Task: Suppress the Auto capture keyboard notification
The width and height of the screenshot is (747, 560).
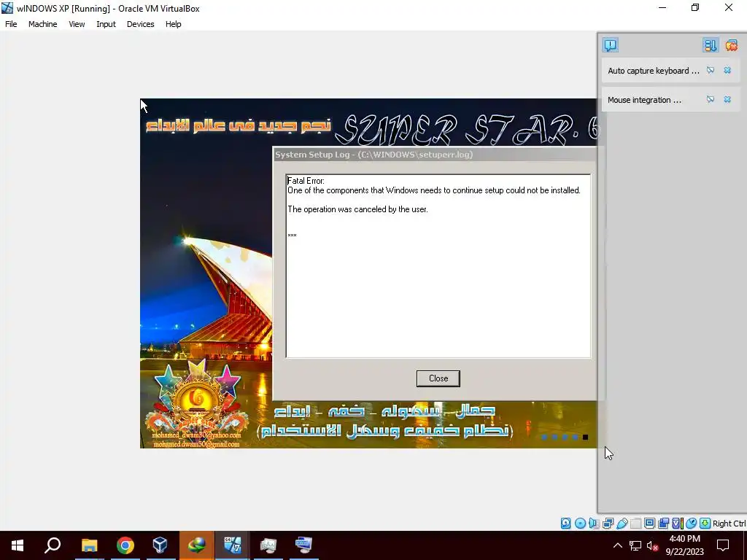Action: (x=711, y=71)
